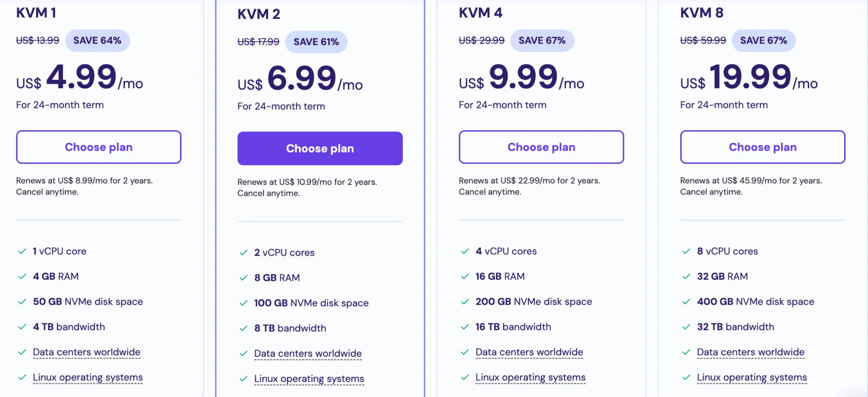Open KVM 4 Data centers worldwide link

pyautogui.click(x=529, y=352)
